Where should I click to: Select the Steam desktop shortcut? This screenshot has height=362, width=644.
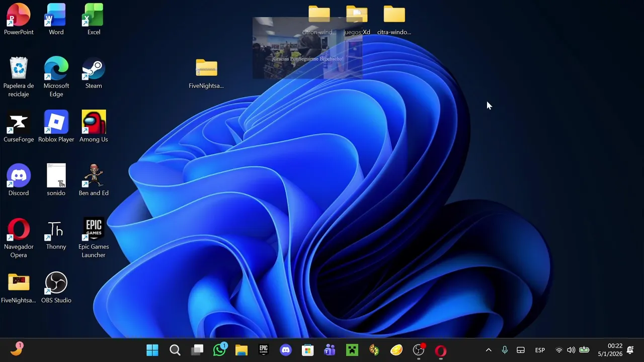point(94,73)
